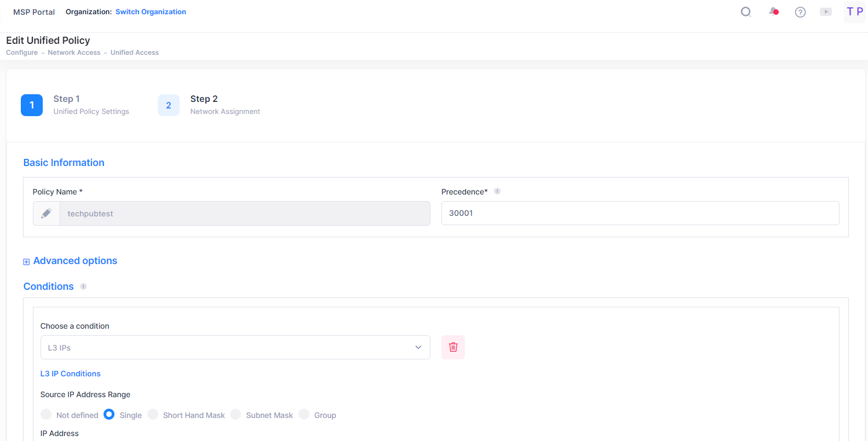Open the TP user profile avatar

[x=854, y=12]
